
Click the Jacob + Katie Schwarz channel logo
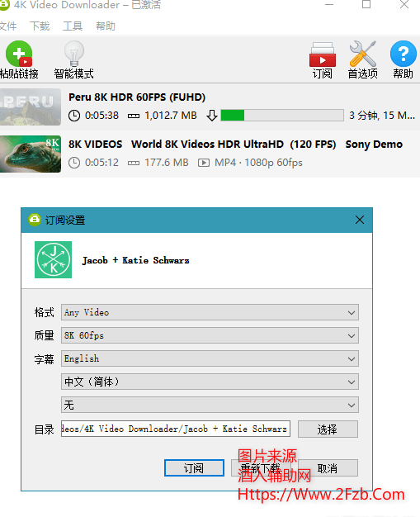click(x=53, y=260)
